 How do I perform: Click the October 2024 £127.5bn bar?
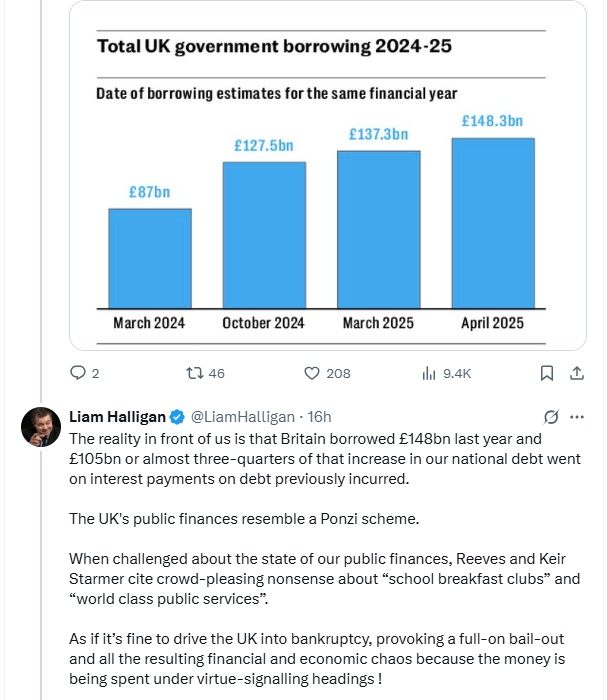[264, 234]
